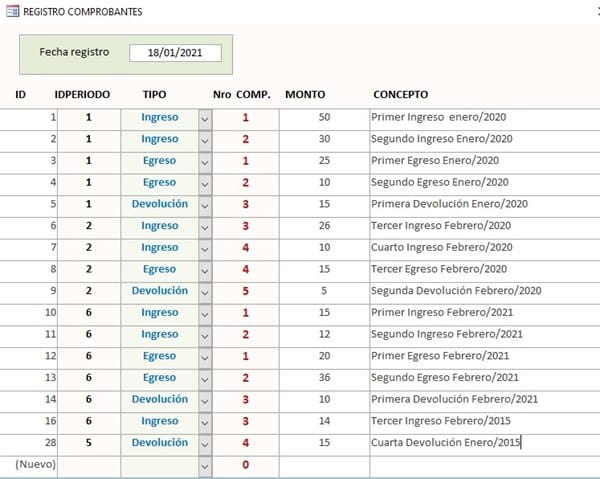Click Nro COMP. field of record ID 9
This screenshot has width=600, height=479.
[245, 291]
